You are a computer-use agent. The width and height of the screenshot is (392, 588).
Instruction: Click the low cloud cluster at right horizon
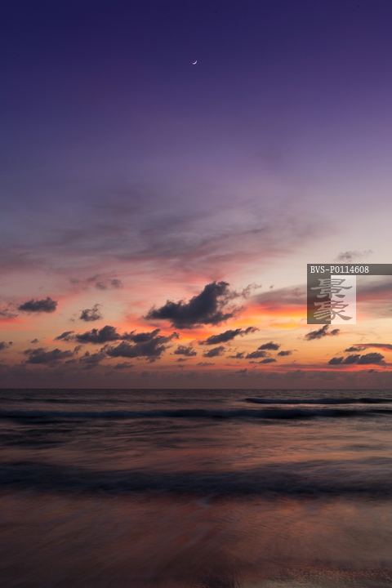[357, 359]
